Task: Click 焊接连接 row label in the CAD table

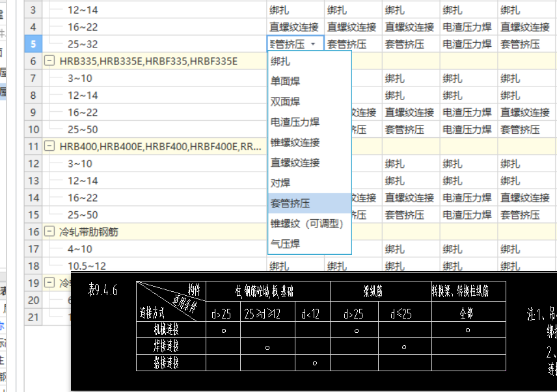Action: [166, 346]
